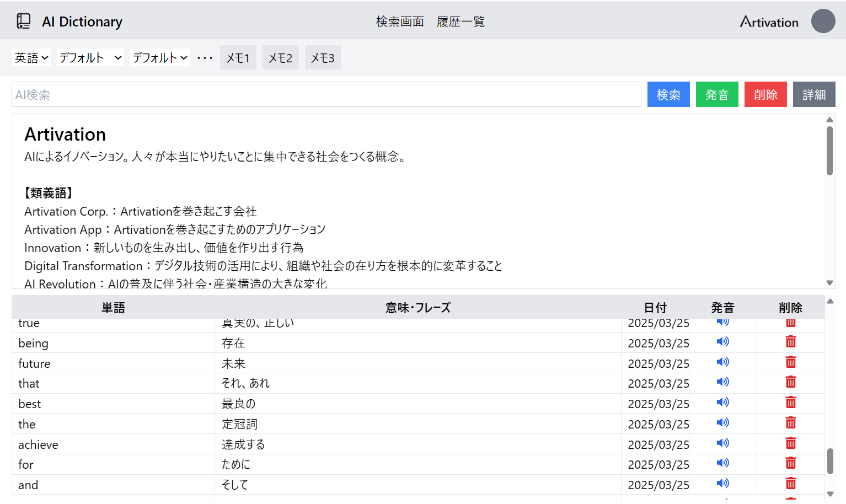The image size is (846, 504).
Task: Switch to 検索画面 tab
Action: [x=400, y=22]
